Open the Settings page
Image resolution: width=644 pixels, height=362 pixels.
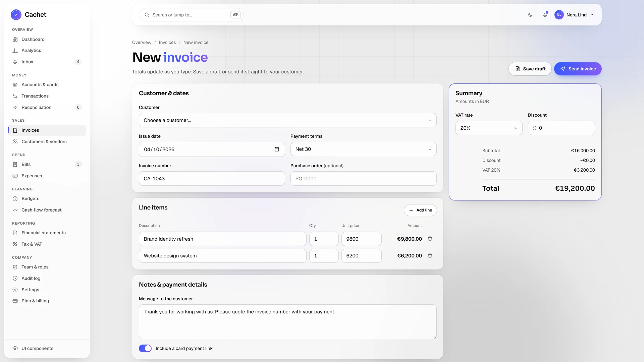[x=47, y=290]
